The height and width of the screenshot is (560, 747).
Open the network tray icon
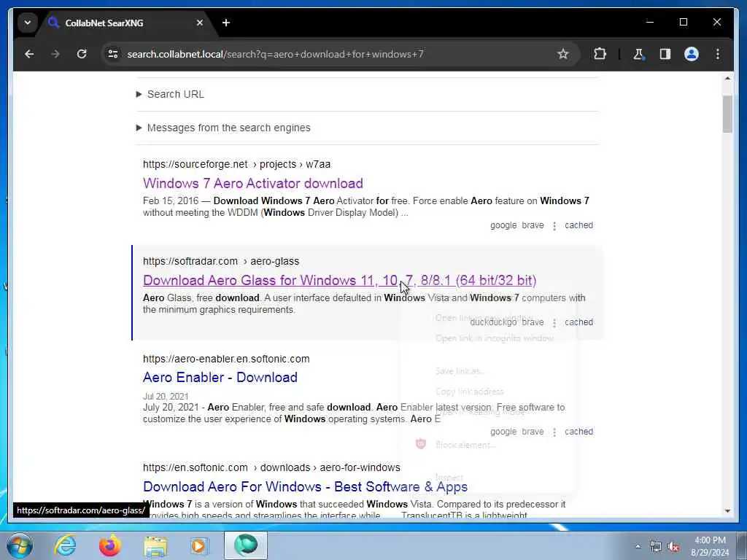pos(656,547)
